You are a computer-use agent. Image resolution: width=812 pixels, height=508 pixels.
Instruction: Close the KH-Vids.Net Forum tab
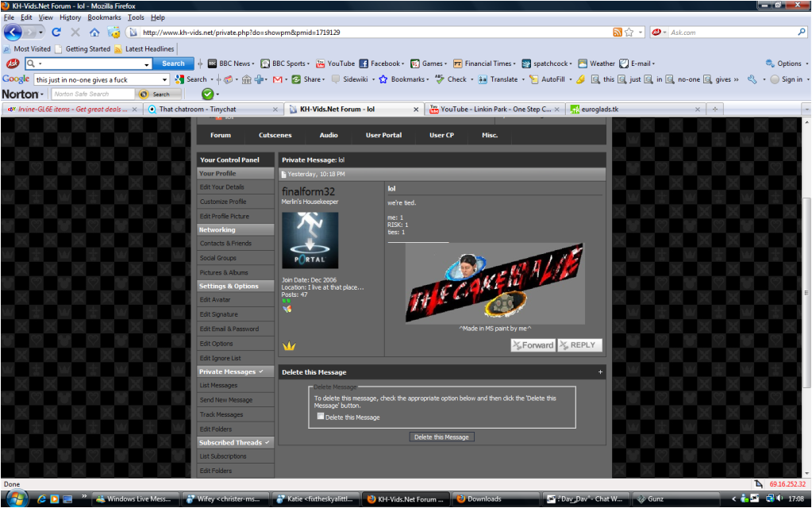pos(415,110)
